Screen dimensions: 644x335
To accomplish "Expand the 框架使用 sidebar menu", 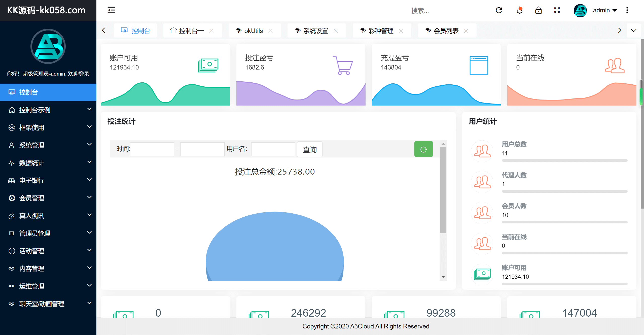I will point(48,127).
